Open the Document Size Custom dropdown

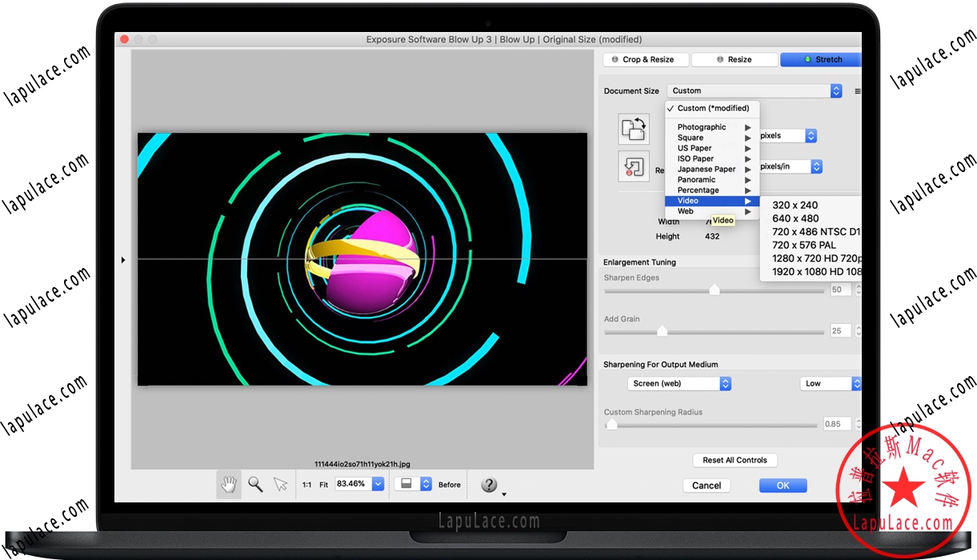coord(756,91)
